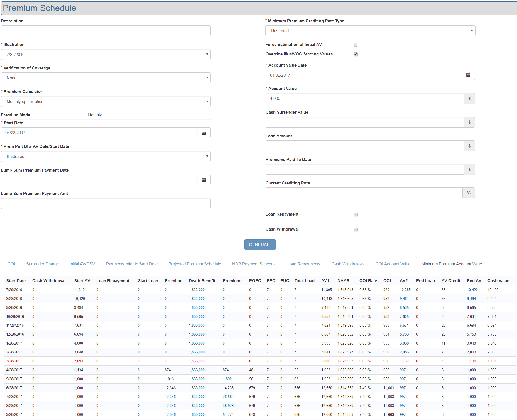Click dollar icon beside Cash Surrender Value
The height and width of the screenshot is (420, 517).
point(469,122)
